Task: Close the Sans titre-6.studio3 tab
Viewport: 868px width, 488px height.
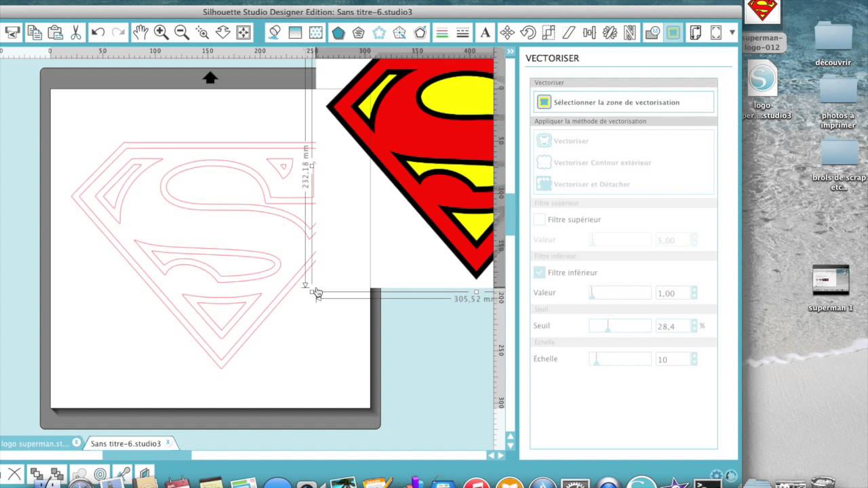Action: [x=168, y=443]
